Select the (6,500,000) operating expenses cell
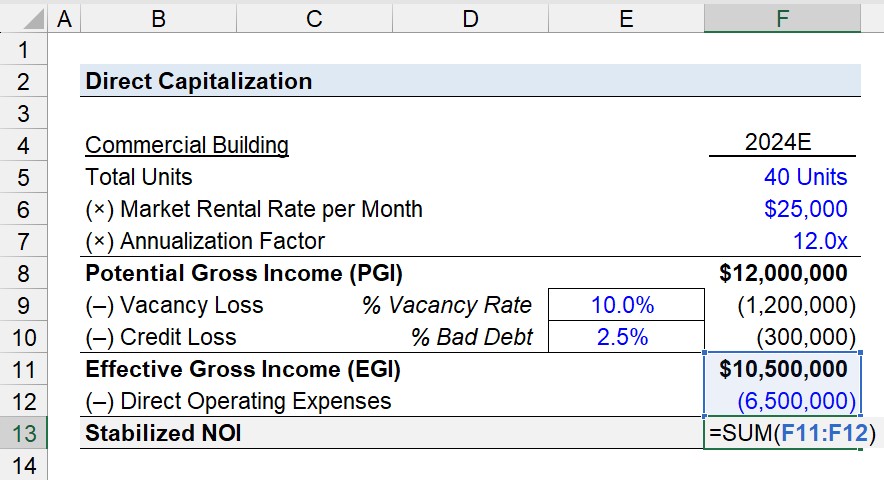The height and width of the screenshot is (480, 884). (783, 401)
